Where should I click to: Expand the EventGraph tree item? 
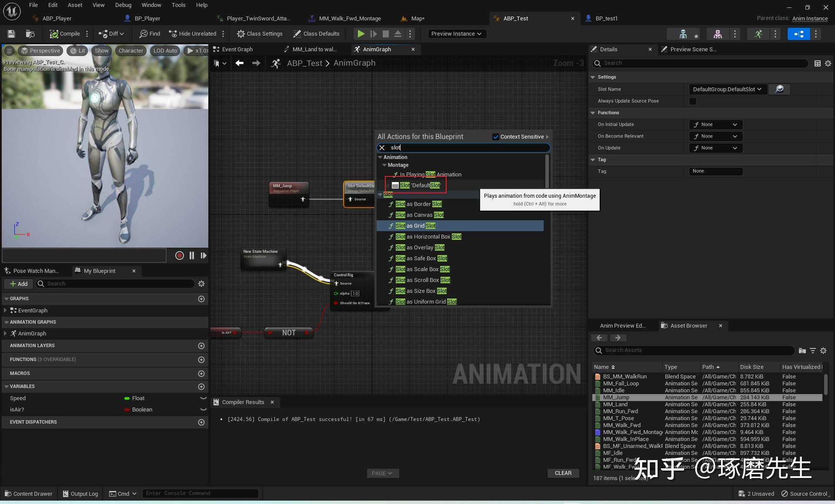[5, 310]
